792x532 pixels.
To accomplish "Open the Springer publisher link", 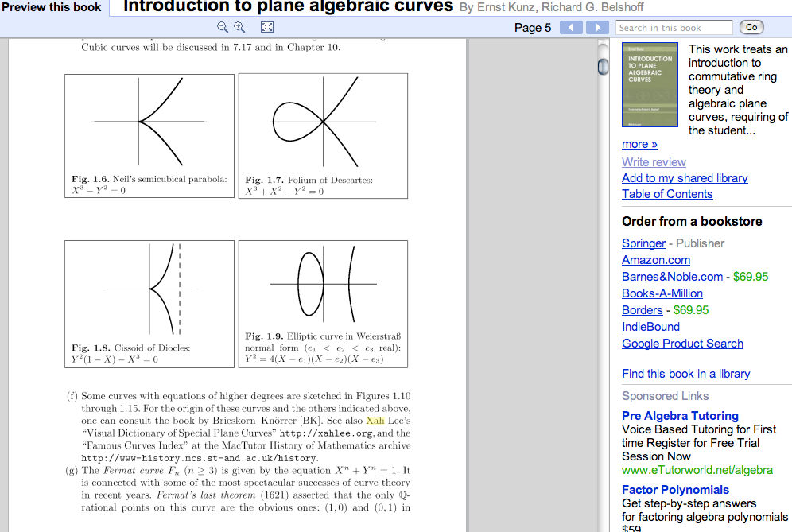I will [643, 243].
